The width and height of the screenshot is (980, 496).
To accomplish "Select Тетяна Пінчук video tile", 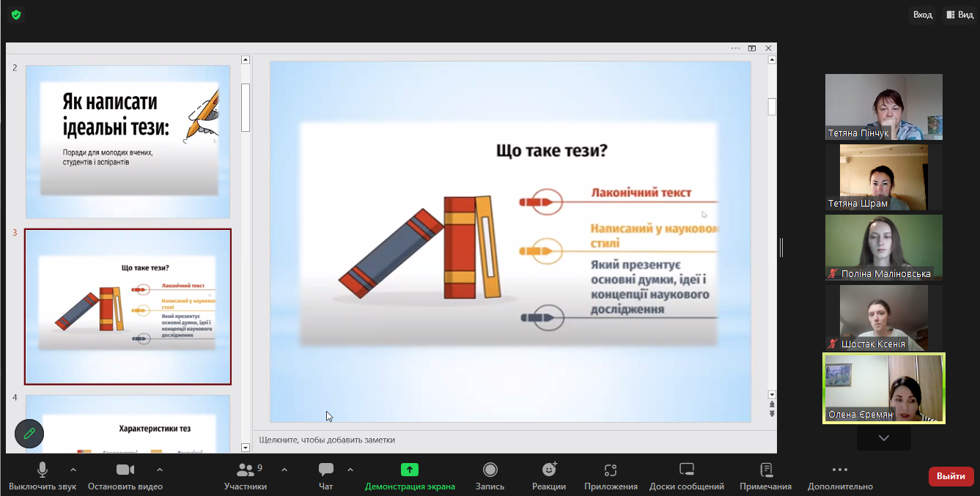I will 884,107.
